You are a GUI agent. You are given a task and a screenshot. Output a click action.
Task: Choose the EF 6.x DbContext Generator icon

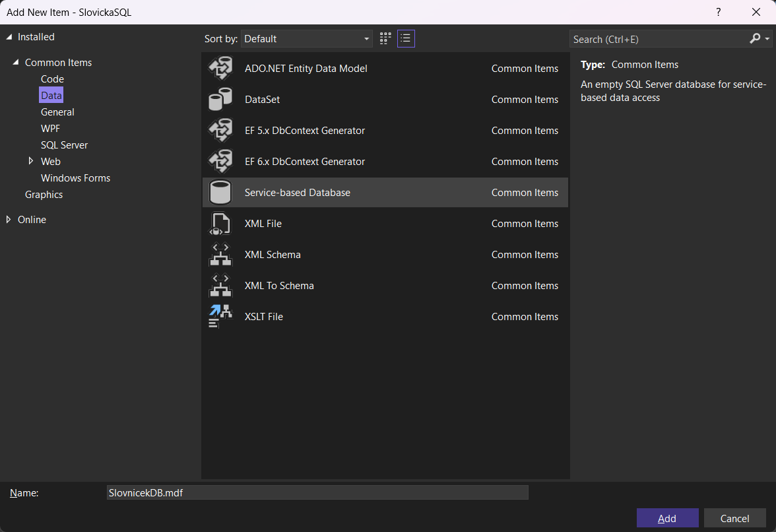coord(220,162)
